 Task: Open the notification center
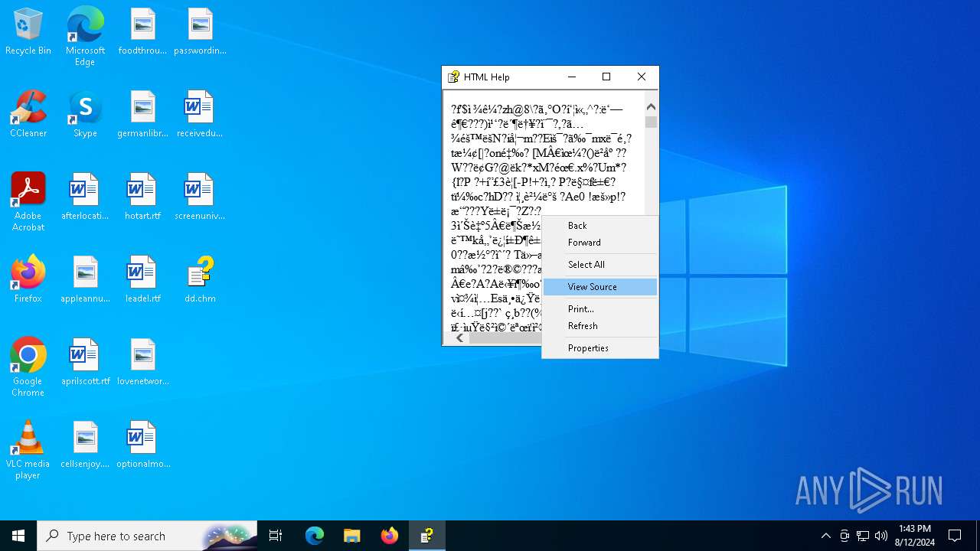[x=955, y=536]
